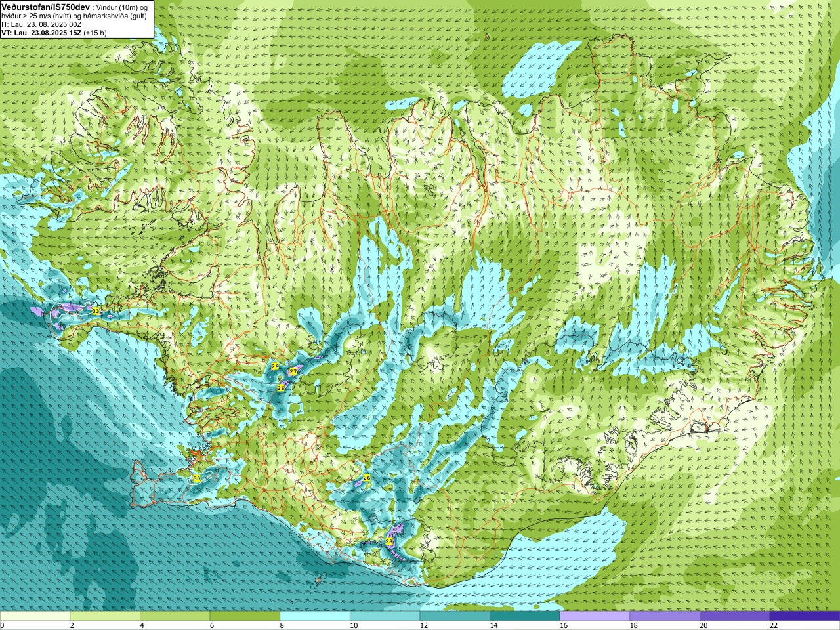Click the yellow 30 gust marker
The width and height of the screenshot is (840, 630).
[x=197, y=478]
